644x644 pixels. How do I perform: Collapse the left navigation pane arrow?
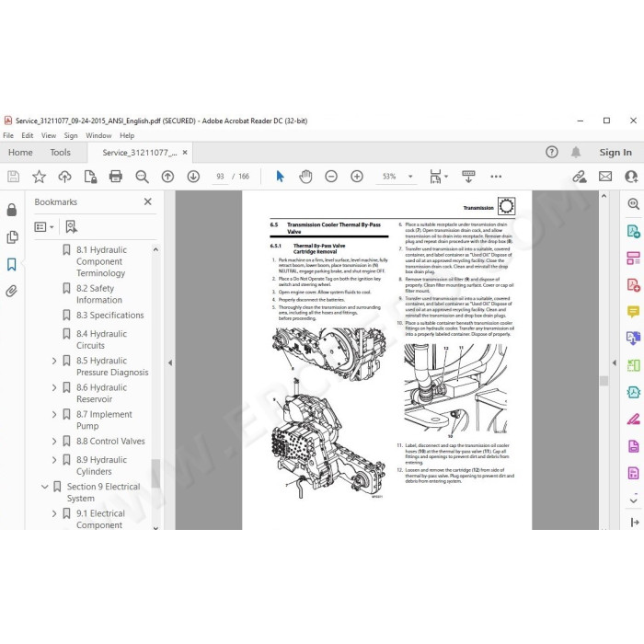click(170, 362)
